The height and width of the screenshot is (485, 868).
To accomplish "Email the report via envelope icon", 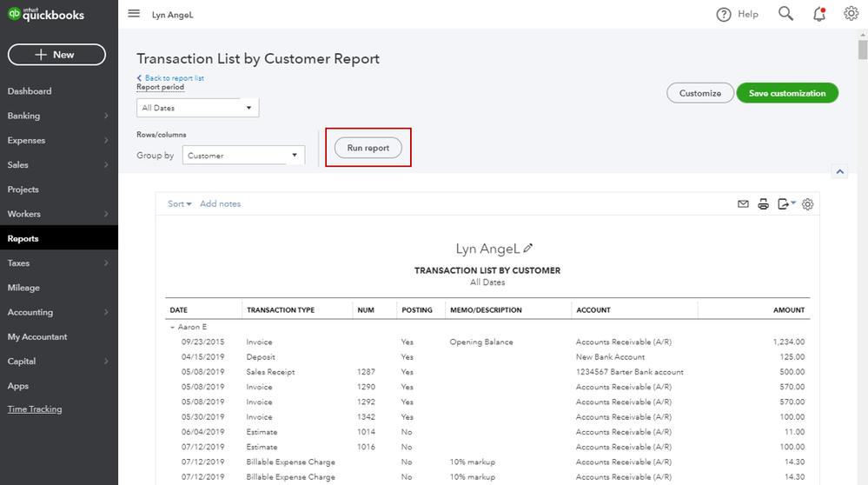I will click(x=743, y=204).
